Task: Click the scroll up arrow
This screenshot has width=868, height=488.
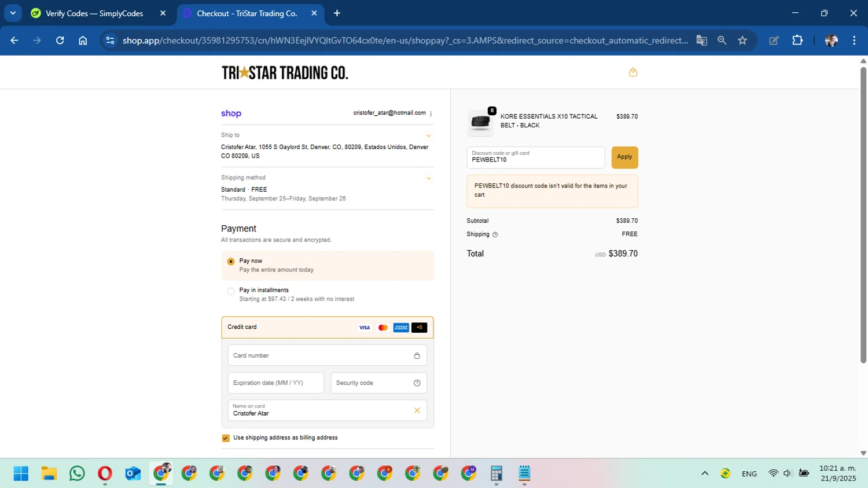Action: [x=863, y=60]
